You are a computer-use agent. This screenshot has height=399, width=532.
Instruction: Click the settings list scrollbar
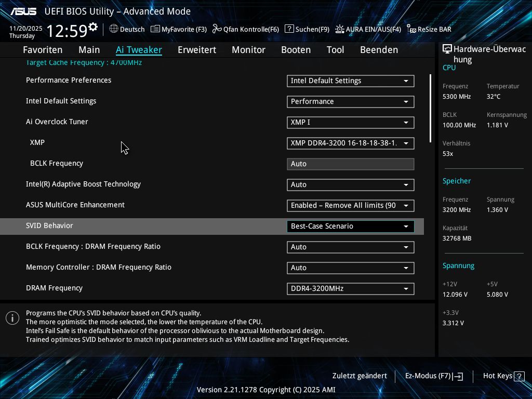click(430, 108)
